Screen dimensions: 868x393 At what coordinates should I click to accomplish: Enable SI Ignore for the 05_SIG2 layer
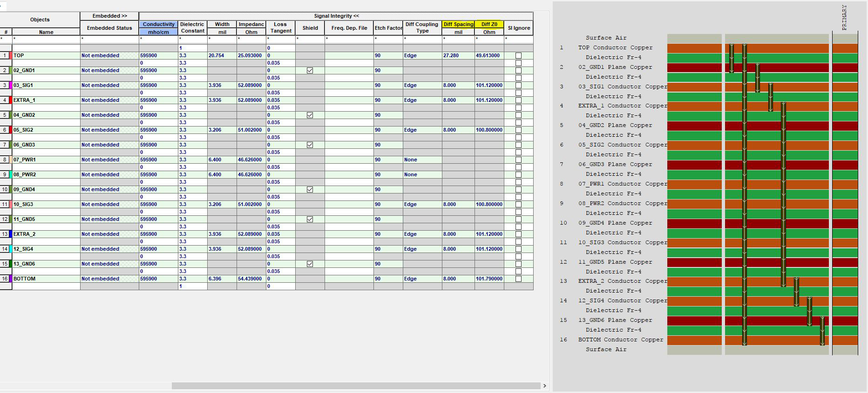(x=518, y=130)
